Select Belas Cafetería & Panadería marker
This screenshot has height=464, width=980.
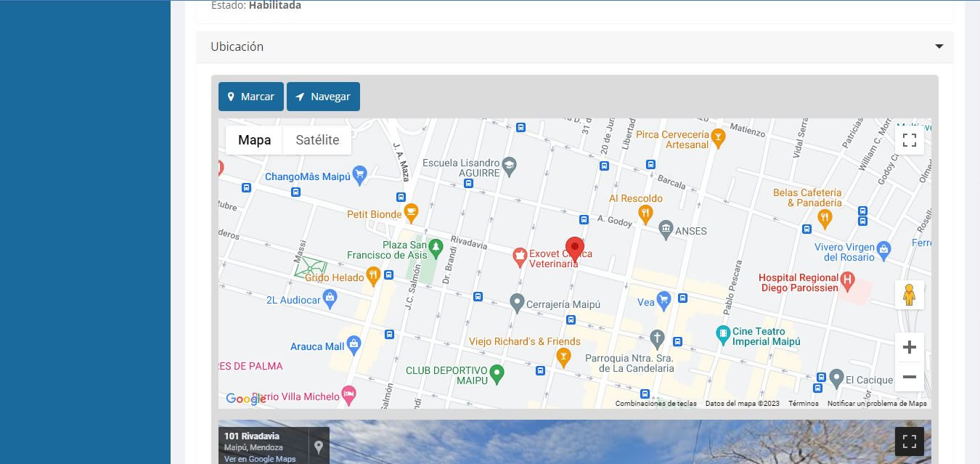click(x=824, y=217)
